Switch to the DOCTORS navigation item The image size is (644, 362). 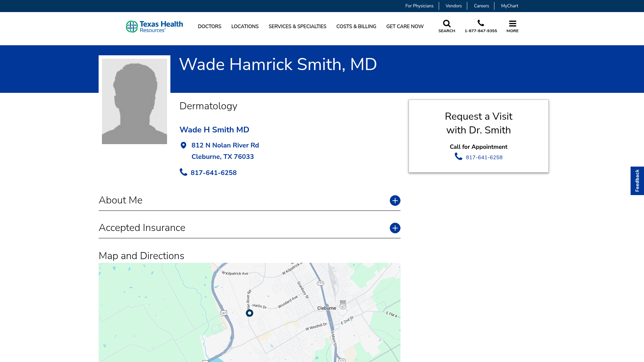click(x=210, y=26)
